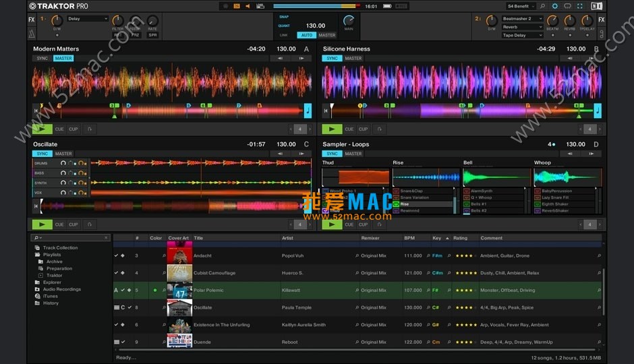Decrease loop size arrow on deck B
This screenshot has width=634, height=364.
[x=581, y=129]
